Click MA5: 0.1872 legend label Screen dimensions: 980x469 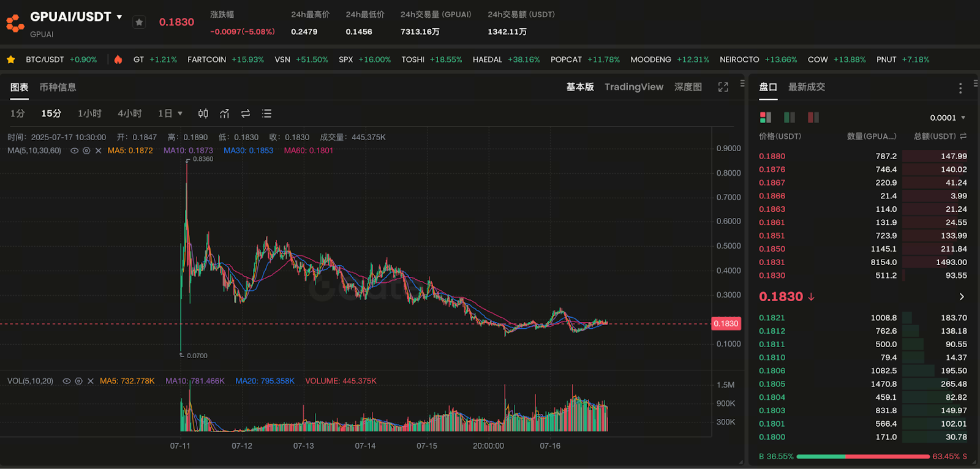click(130, 151)
